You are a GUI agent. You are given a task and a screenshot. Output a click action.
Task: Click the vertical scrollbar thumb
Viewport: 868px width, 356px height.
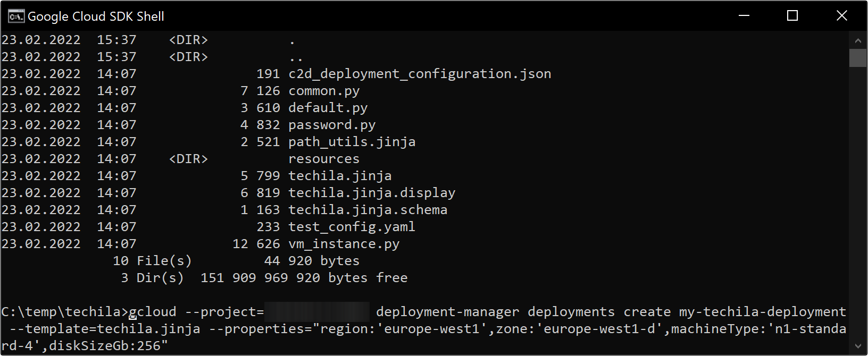pos(858,58)
